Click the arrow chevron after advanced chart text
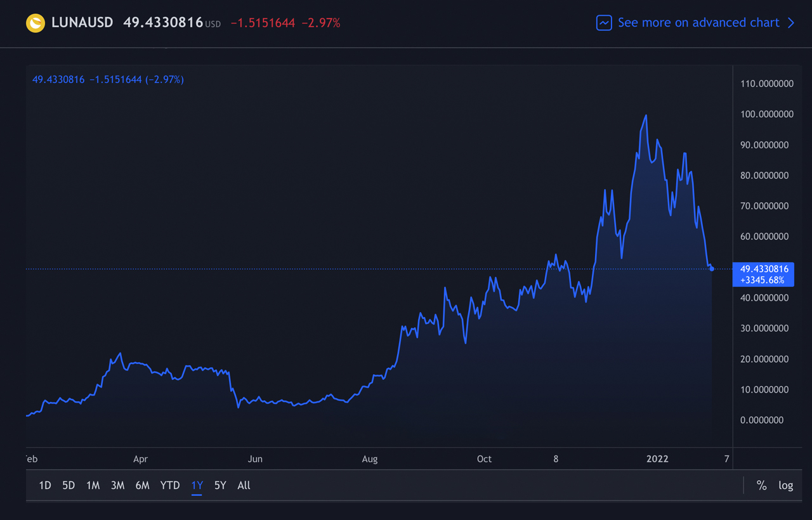 coord(789,23)
